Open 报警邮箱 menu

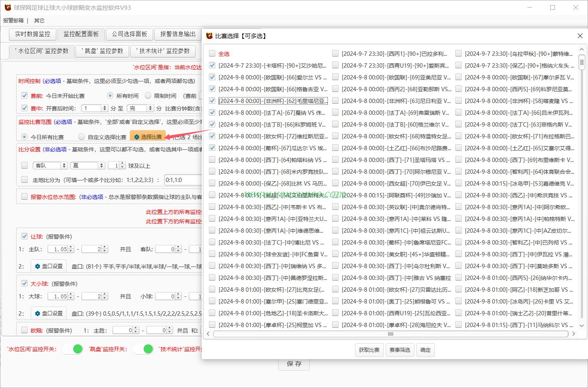13,20
